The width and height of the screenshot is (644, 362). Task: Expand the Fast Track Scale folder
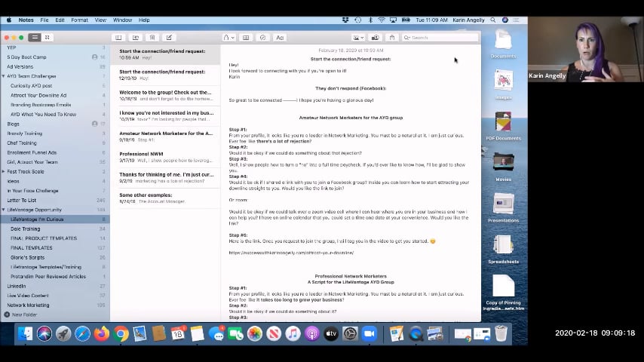coord(3,171)
